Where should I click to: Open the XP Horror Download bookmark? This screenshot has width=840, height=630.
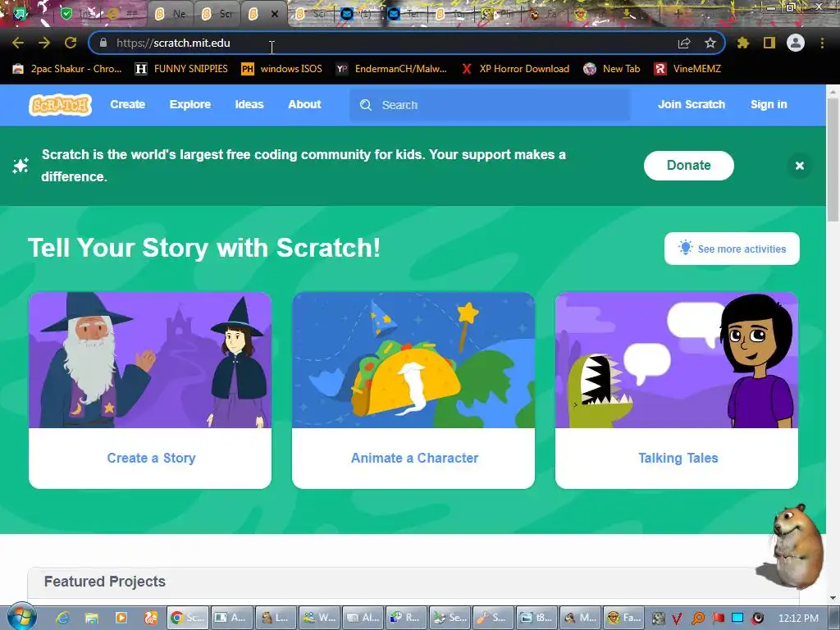coord(515,69)
